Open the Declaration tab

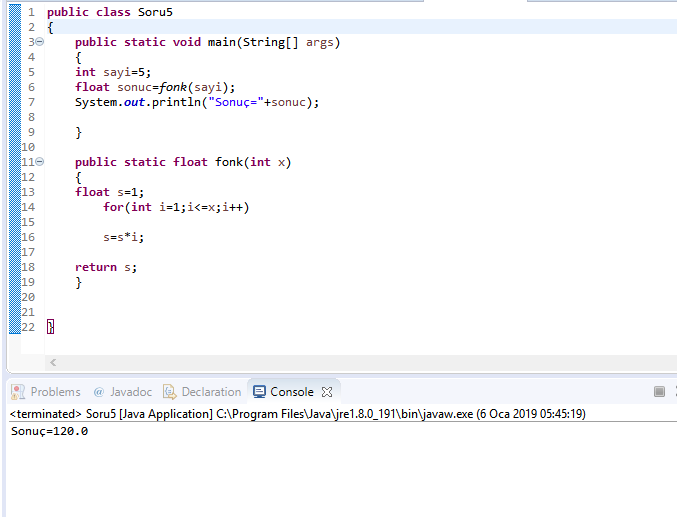(x=202, y=392)
